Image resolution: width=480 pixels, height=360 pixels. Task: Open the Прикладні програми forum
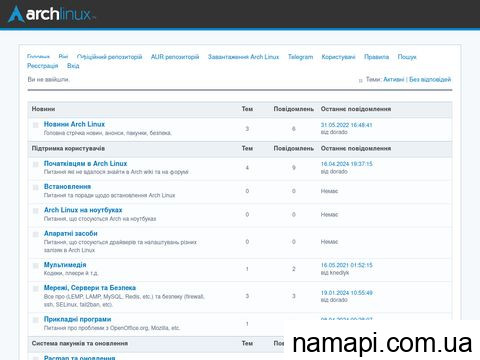tap(78, 319)
